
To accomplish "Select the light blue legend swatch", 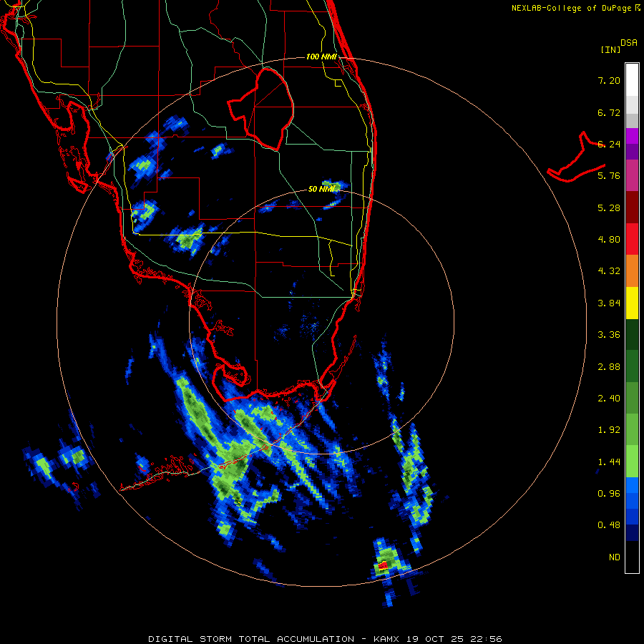I will tap(632, 485).
